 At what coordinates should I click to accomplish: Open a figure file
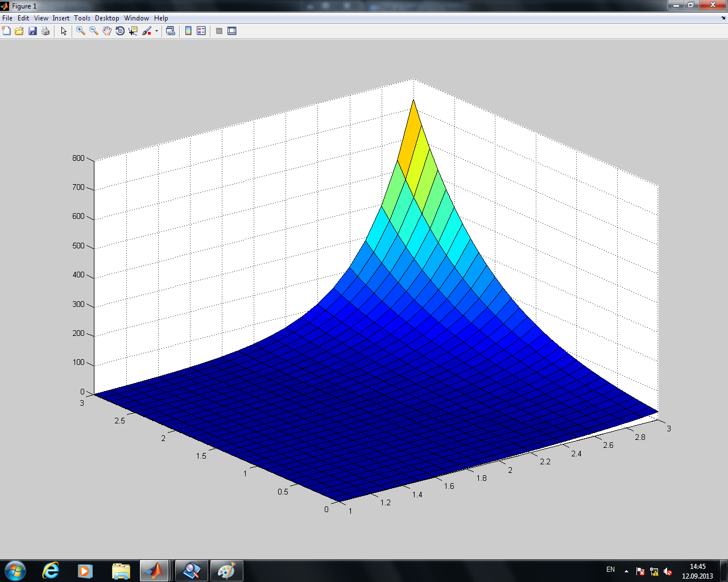click(19, 31)
